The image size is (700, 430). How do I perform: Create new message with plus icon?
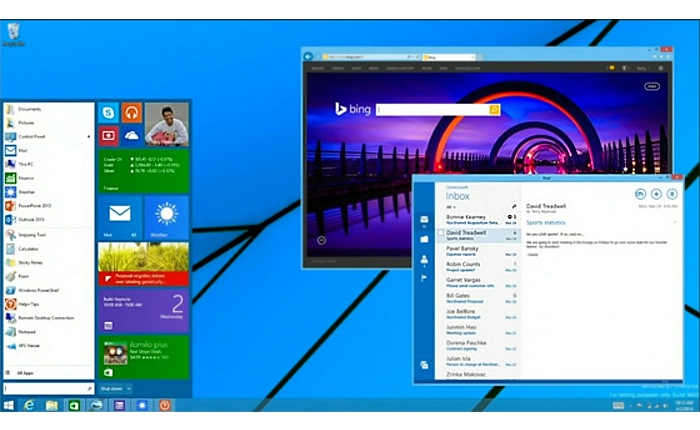656,194
